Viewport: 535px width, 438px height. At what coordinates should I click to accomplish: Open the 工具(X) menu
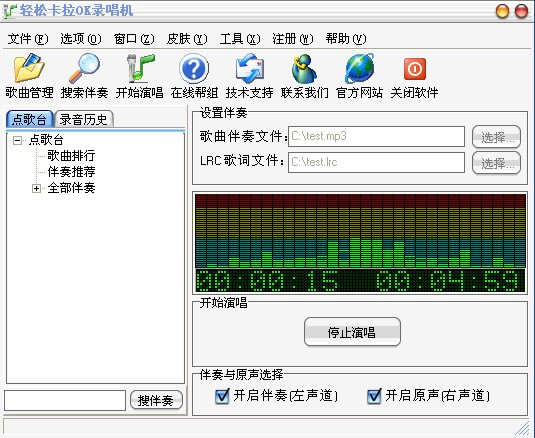click(x=240, y=39)
